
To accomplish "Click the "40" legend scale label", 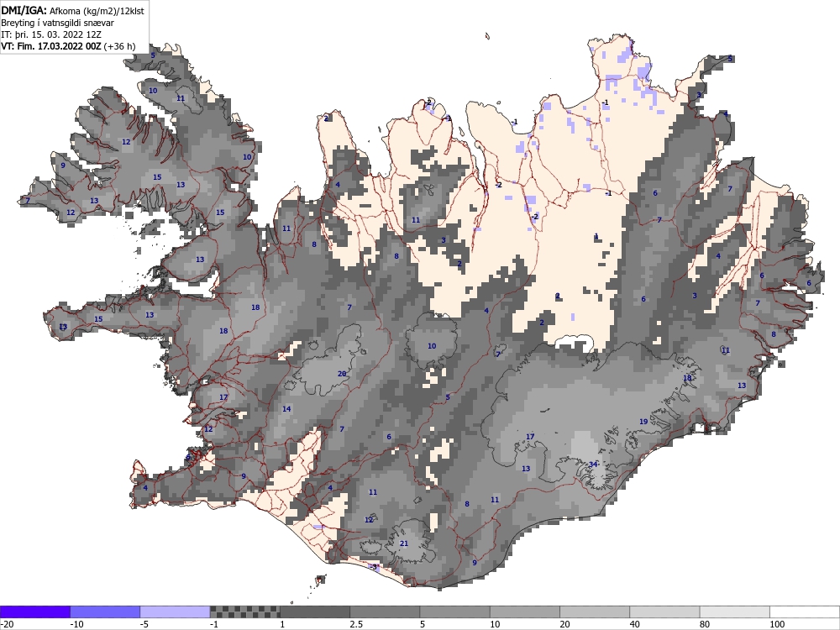I will tap(635, 624).
